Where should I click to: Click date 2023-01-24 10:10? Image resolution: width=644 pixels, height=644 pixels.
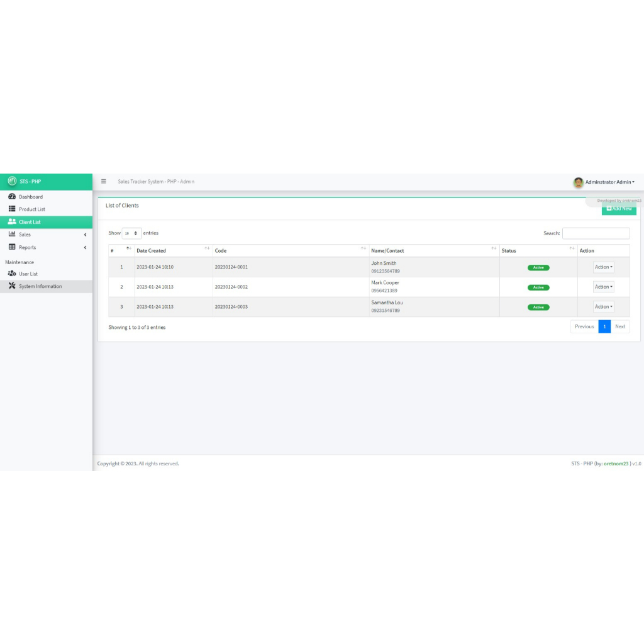click(x=155, y=267)
